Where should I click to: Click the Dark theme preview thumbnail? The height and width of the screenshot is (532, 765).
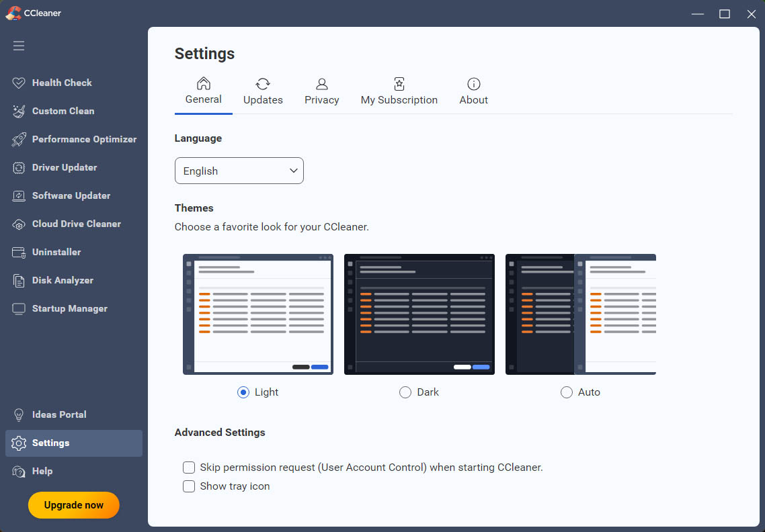click(419, 314)
